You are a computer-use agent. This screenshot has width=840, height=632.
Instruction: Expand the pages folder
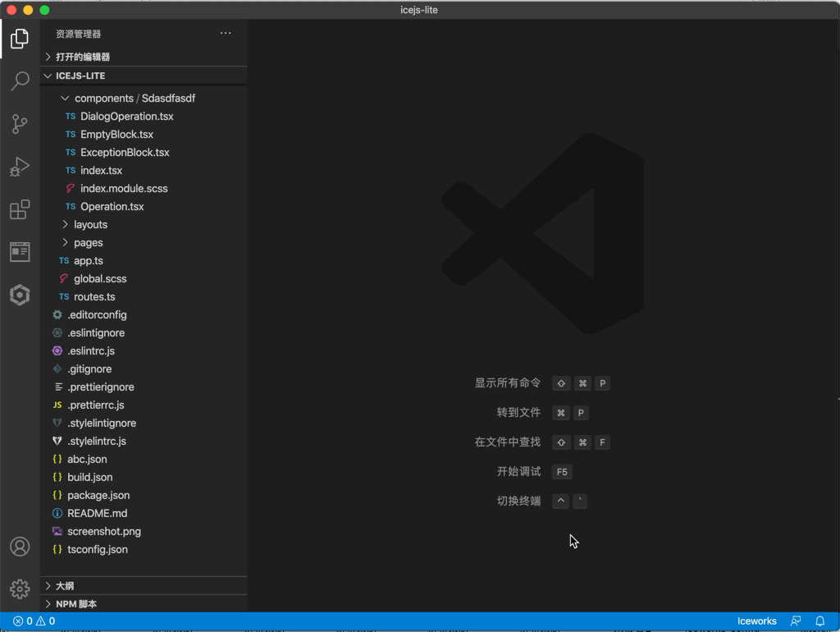(88, 242)
